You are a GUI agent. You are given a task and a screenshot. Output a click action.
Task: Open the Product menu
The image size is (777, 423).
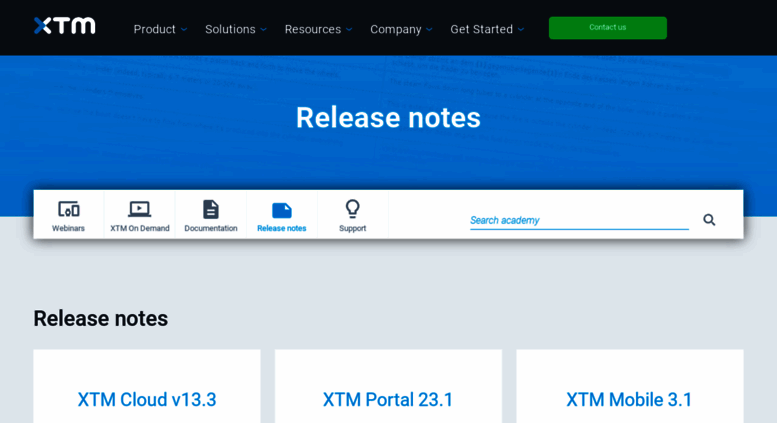click(x=155, y=29)
